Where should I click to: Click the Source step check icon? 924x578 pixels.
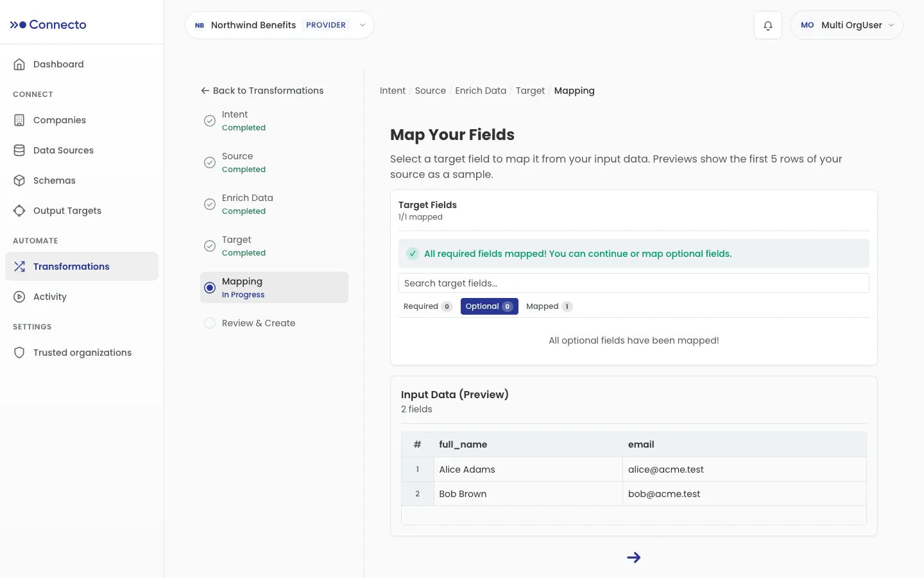point(210,162)
